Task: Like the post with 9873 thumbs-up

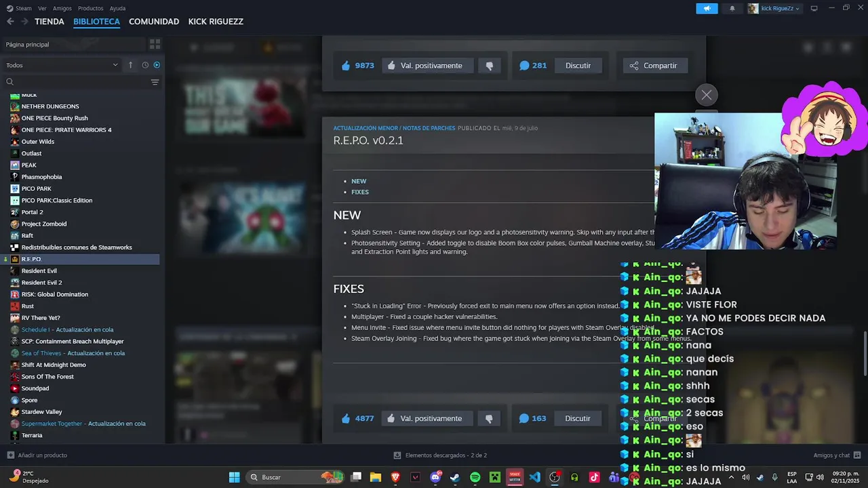Action: (x=358, y=66)
